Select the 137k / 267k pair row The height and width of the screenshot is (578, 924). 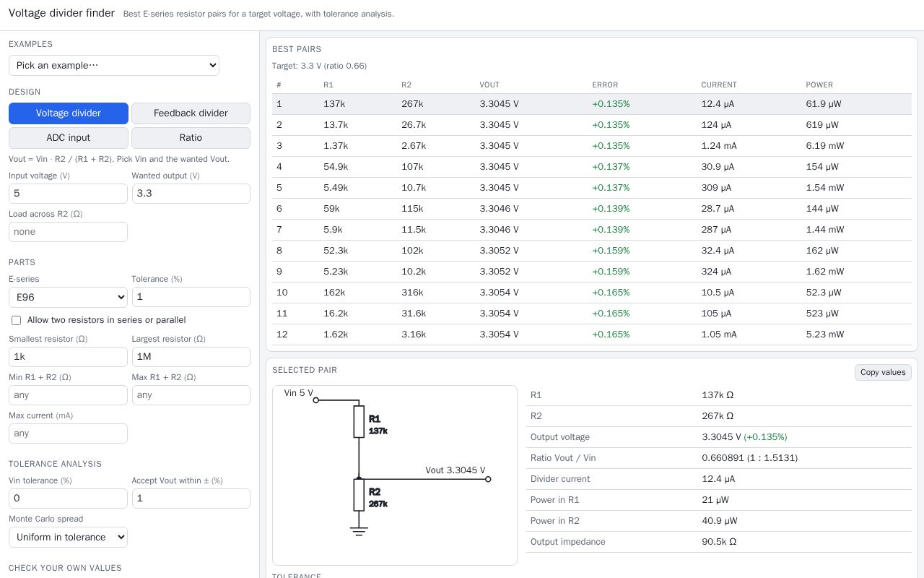(x=592, y=104)
